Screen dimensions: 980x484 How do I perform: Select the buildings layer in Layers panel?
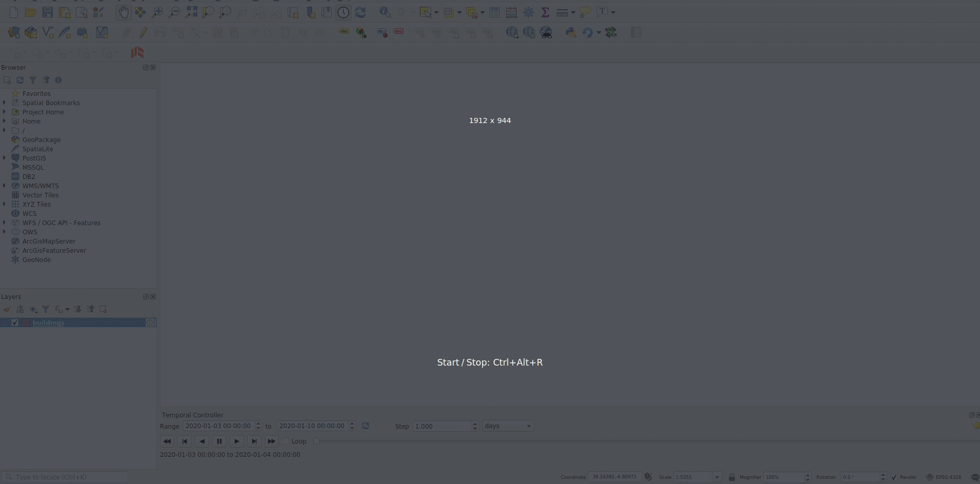[49, 322]
